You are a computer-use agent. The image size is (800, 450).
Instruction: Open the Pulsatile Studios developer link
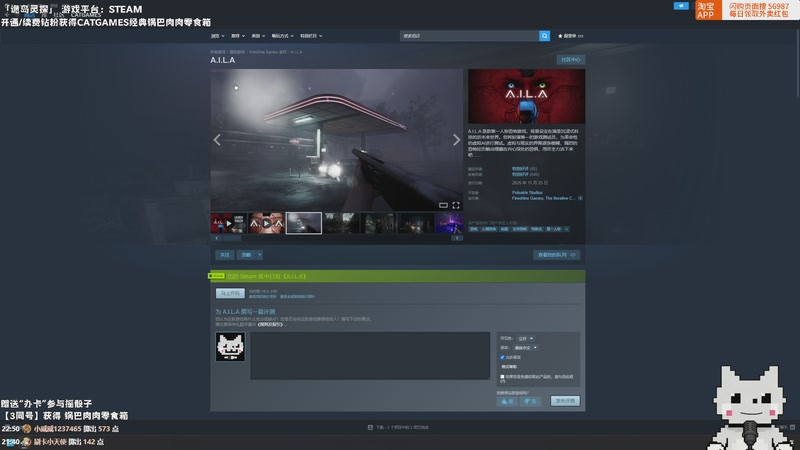527,192
